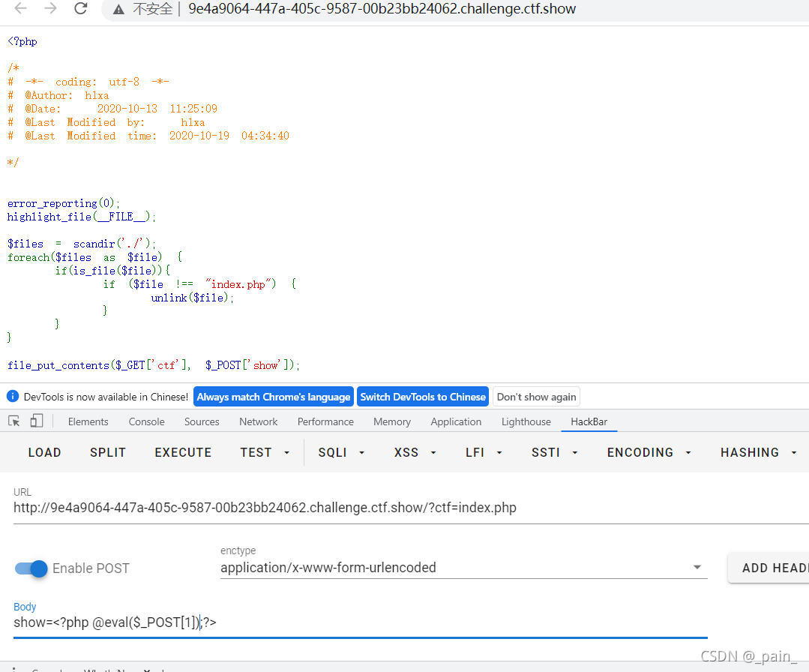The image size is (809, 672).
Task: Click the DevTools info circle icon
Action: tap(13, 397)
